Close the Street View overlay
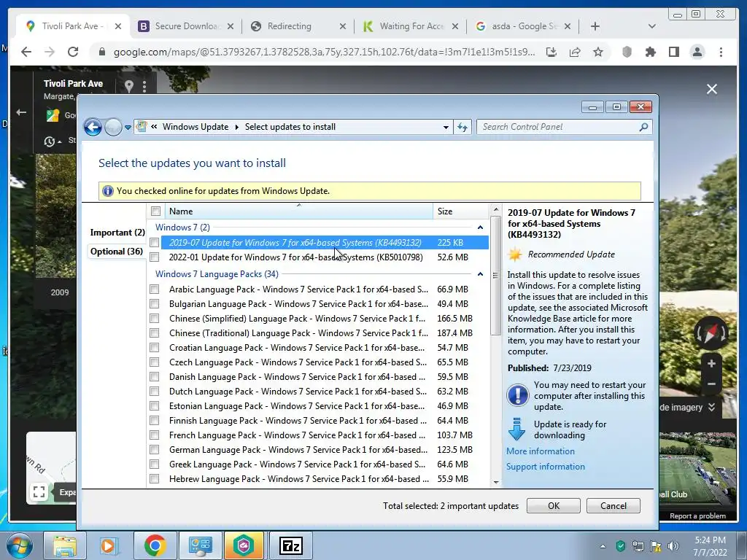Screen dimensions: 747x560 [x=712, y=89]
